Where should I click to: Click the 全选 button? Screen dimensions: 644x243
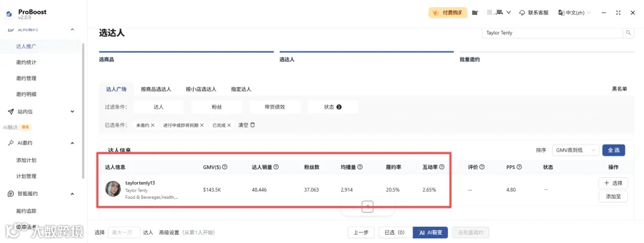pos(614,150)
